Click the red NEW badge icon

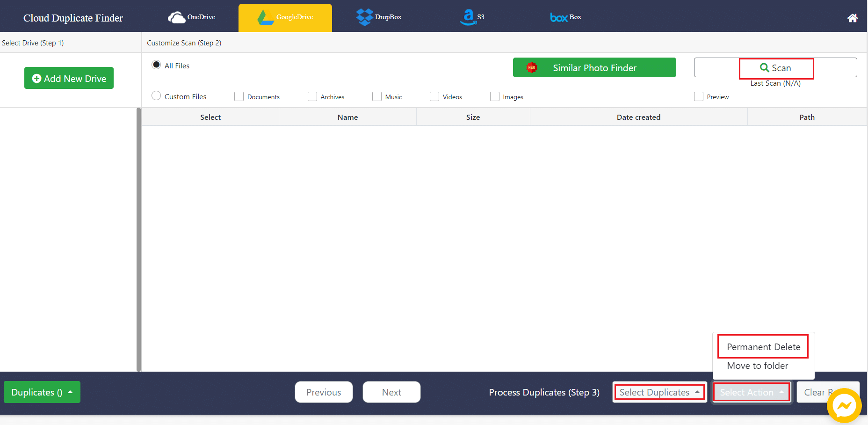532,67
